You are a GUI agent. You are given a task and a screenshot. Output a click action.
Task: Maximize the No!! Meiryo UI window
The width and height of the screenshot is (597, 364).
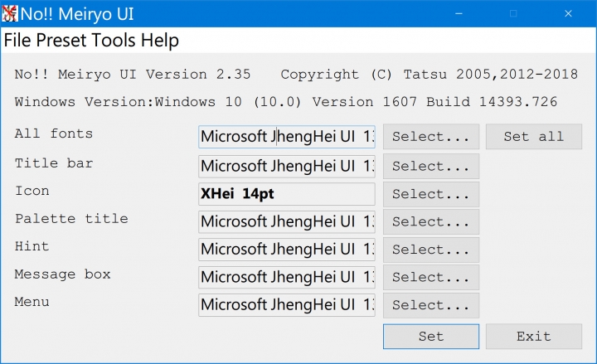(513, 14)
